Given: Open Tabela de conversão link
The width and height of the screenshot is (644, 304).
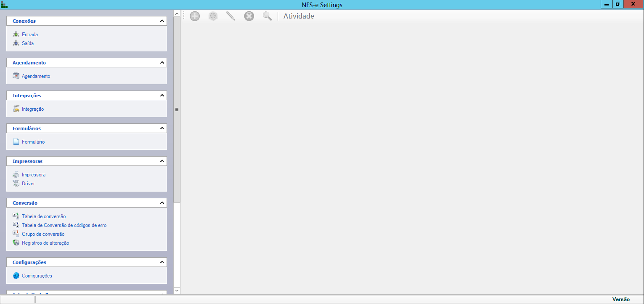Looking at the screenshot, I should pos(44,216).
